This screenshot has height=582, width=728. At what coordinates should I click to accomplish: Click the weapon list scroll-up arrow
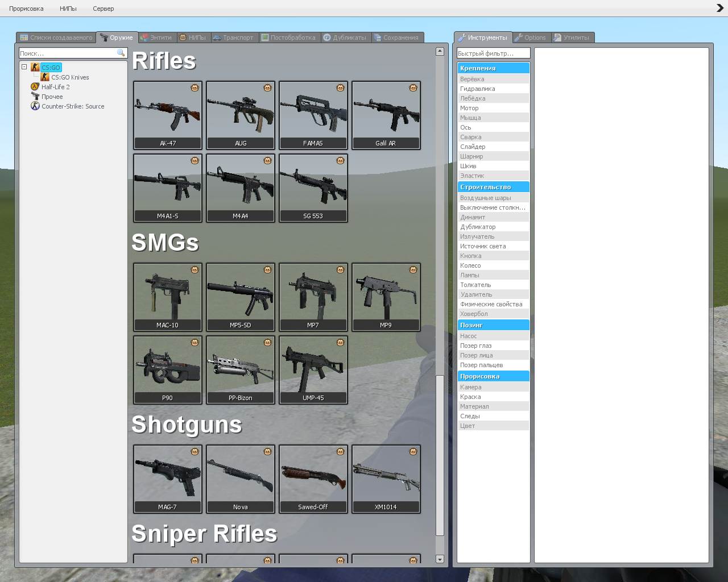pyautogui.click(x=440, y=51)
